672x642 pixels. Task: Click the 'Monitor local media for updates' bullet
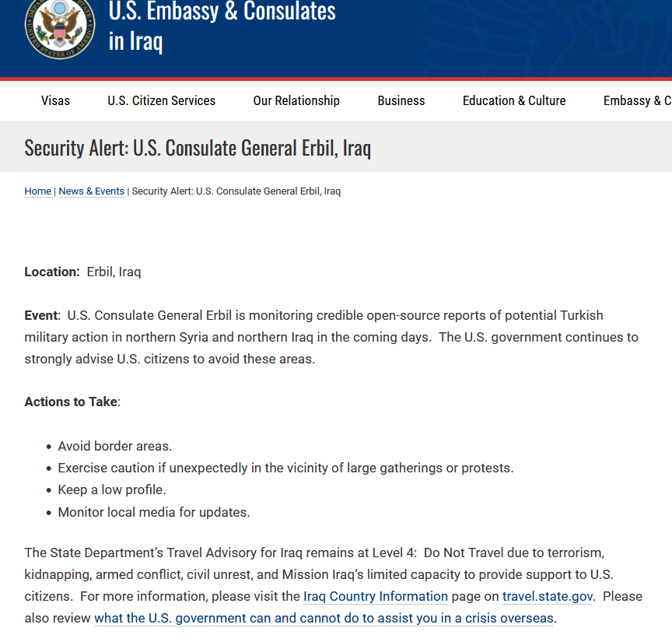(x=154, y=512)
